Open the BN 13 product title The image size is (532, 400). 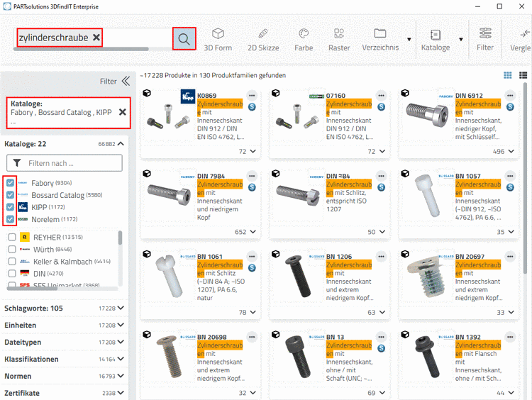pos(336,337)
